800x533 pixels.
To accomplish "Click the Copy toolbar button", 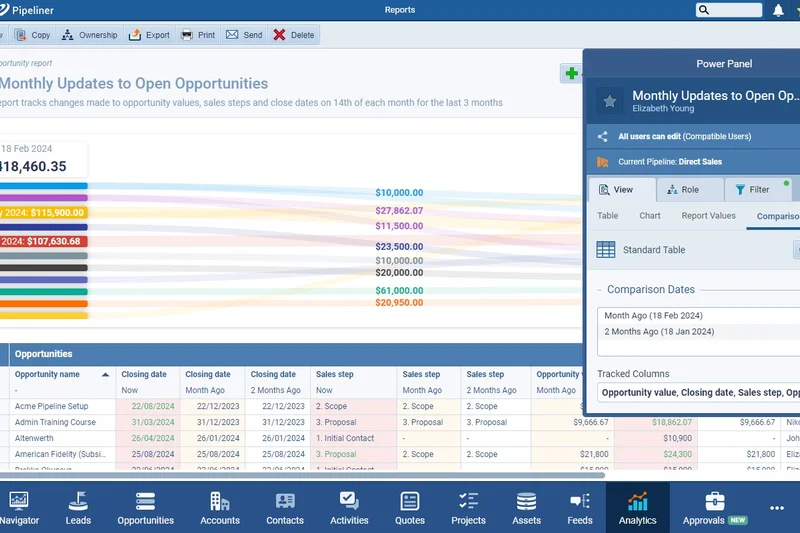I will tap(33, 35).
